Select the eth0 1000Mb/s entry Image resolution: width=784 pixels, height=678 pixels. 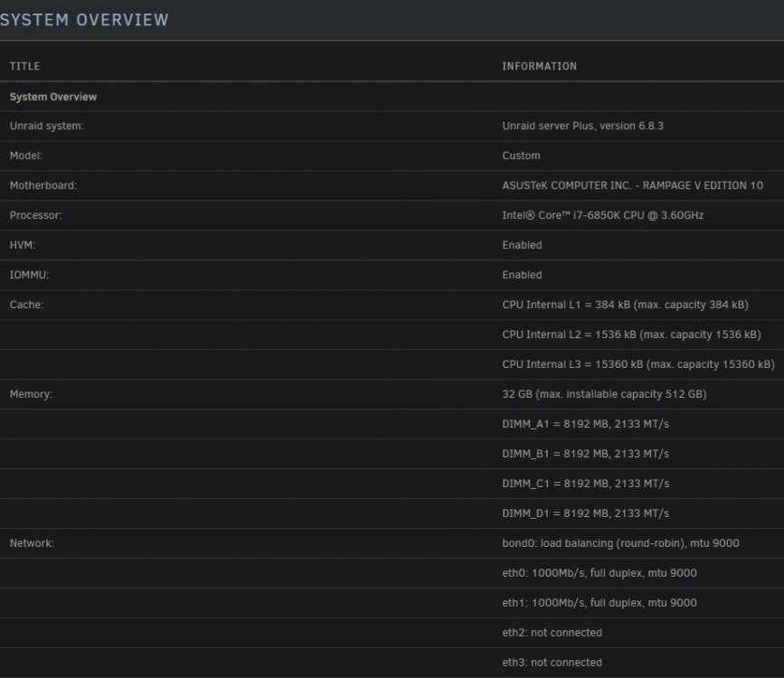[599, 573]
